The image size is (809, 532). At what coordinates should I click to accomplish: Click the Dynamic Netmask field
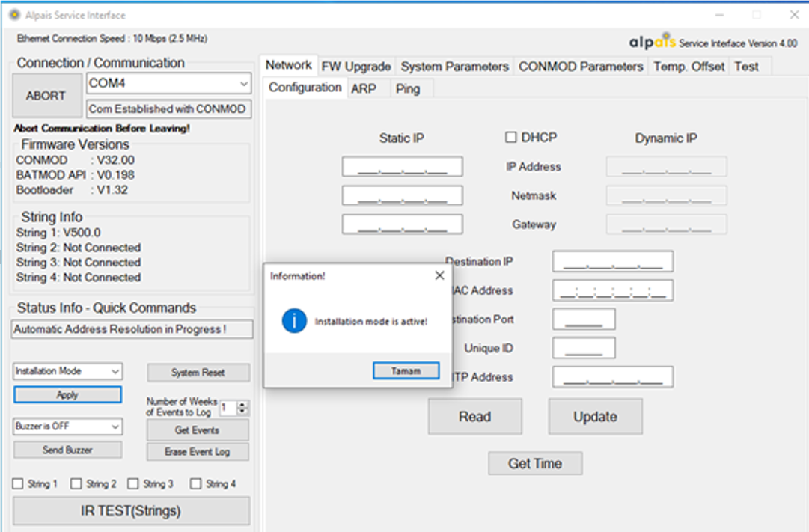click(667, 195)
